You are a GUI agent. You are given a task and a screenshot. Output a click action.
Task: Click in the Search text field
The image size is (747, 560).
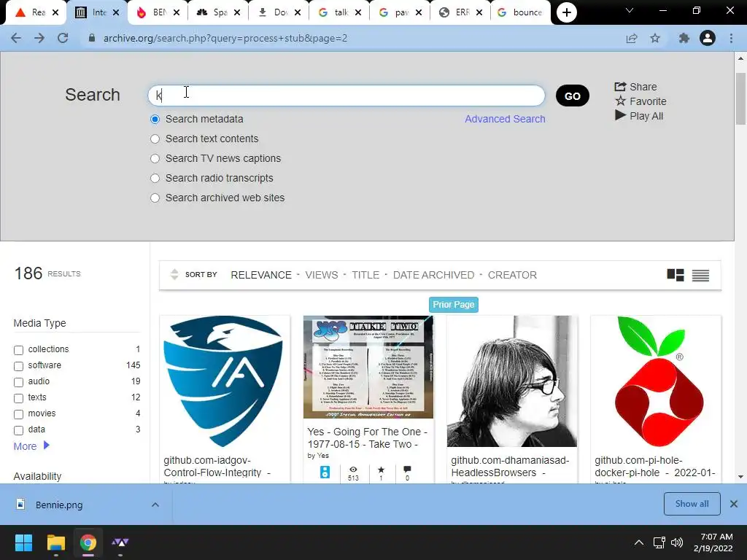point(347,96)
